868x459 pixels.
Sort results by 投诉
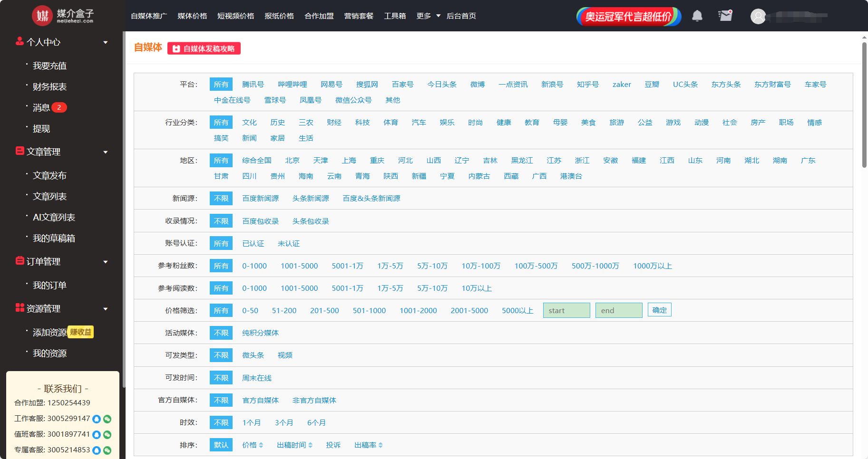[333, 445]
